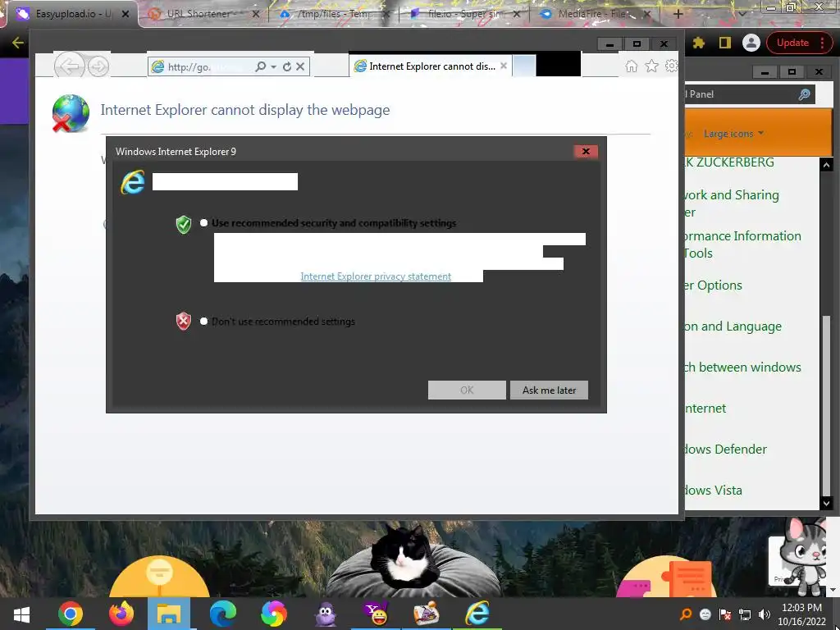
Task: Stop loading in Internet Explorer address bar
Action: pyautogui.click(x=300, y=66)
